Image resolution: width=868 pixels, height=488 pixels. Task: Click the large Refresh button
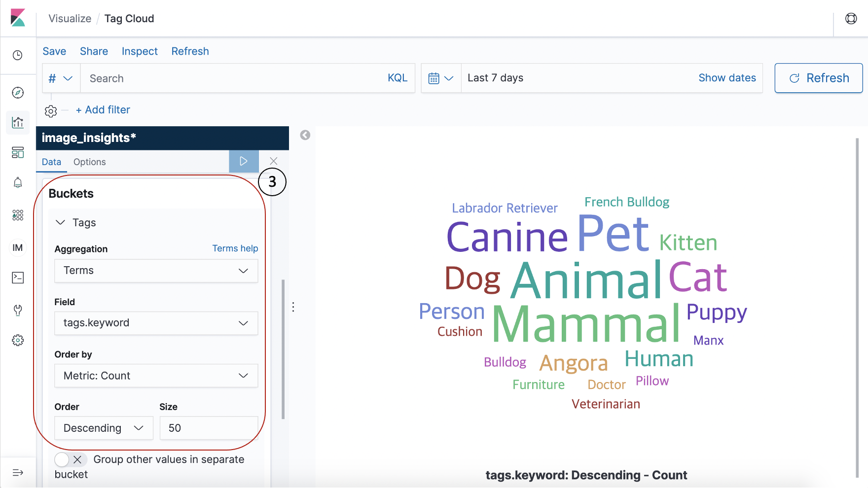click(819, 78)
